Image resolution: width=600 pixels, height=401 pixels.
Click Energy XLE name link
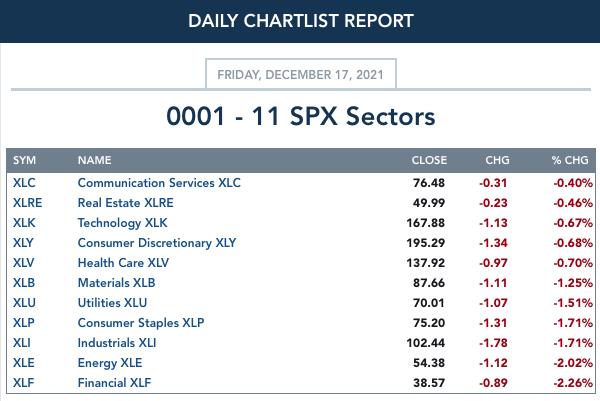tap(110, 363)
